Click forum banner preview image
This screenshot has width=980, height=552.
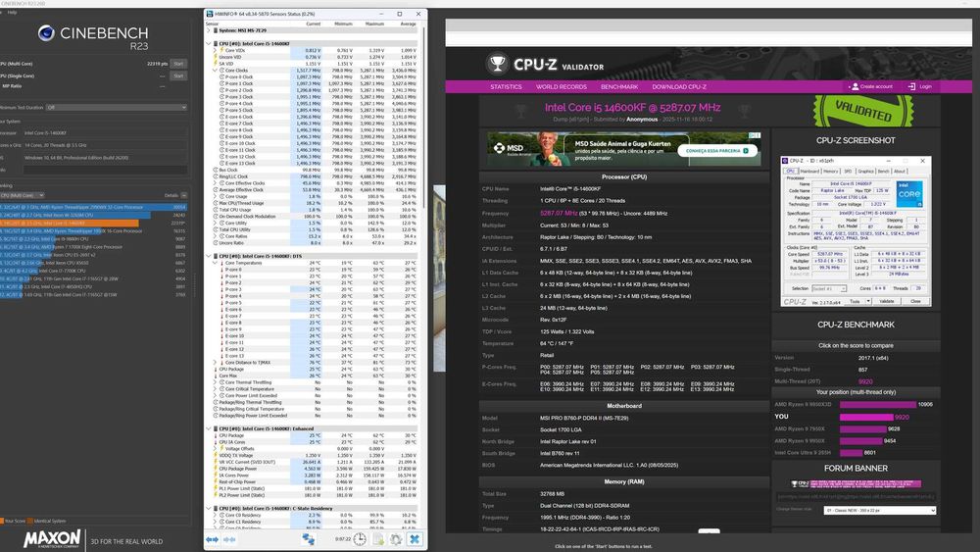(856, 484)
